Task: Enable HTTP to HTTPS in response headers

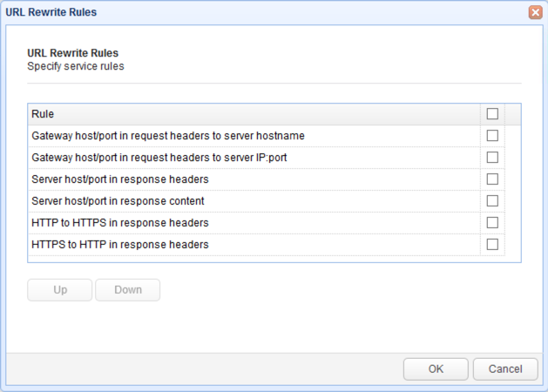Action: click(x=492, y=222)
